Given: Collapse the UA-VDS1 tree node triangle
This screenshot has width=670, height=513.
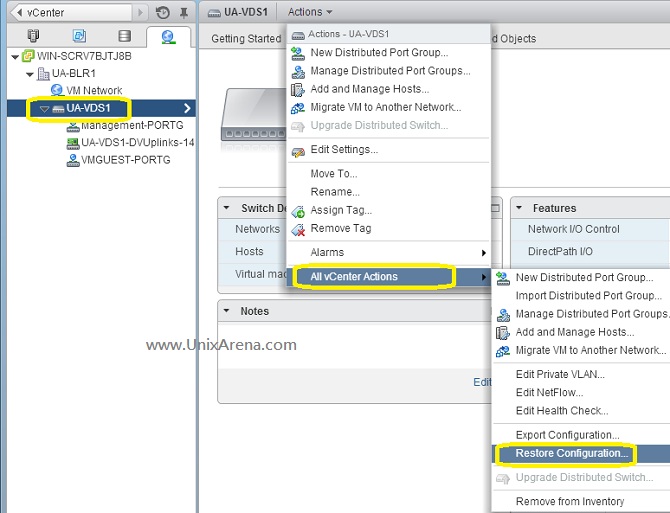Looking at the screenshot, I should tap(44, 109).
